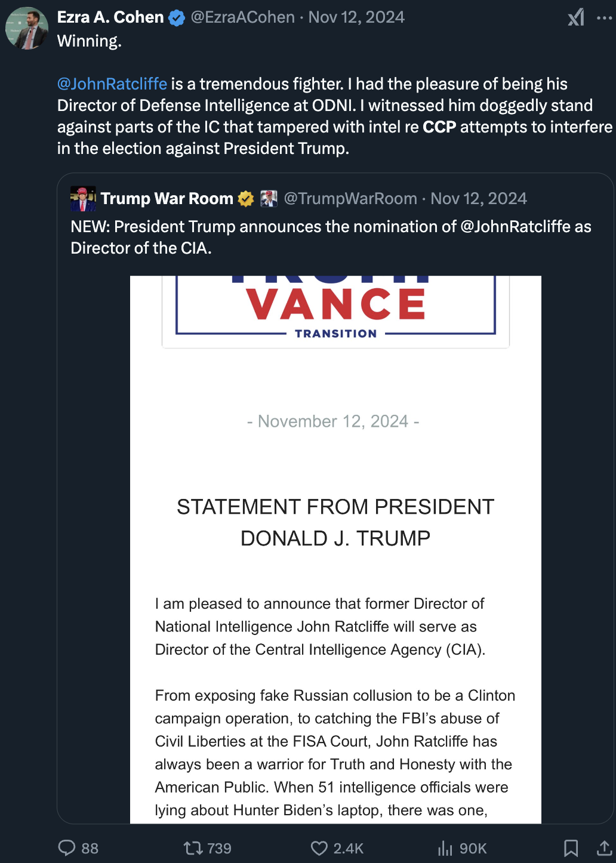Click the Ezra A. Cohen display name
The height and width of the screenshot is (863, 616).
110,17
